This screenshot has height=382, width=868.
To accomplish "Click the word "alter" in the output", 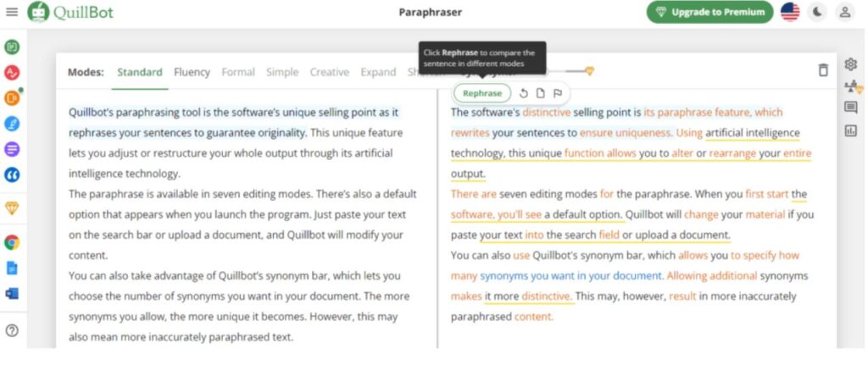I will pos(682,153).
